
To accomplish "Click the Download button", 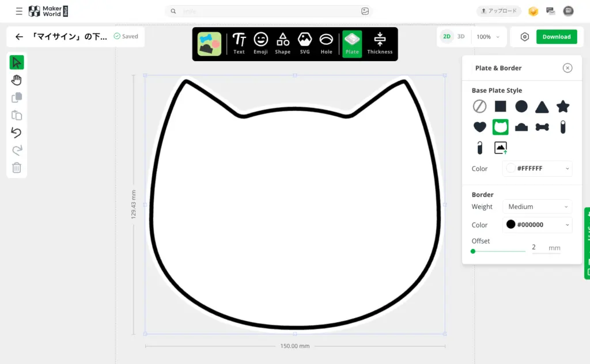I will point(557,37).
